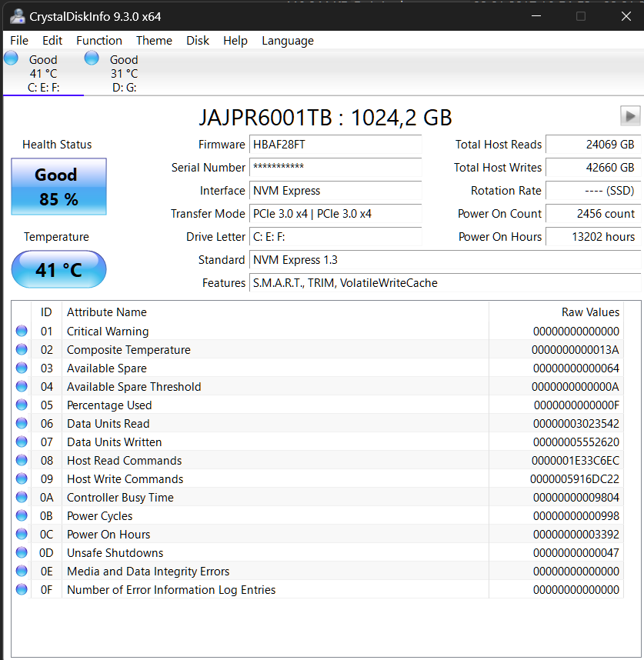Click the Good 85 % health status button

[59, 186]
